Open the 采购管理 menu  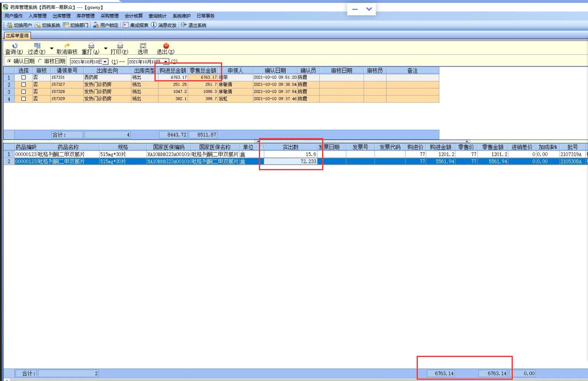point(109,16)
